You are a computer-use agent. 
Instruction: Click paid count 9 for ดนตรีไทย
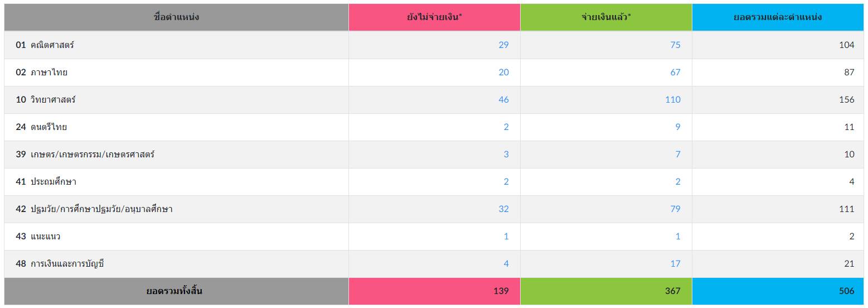point(678,127)
